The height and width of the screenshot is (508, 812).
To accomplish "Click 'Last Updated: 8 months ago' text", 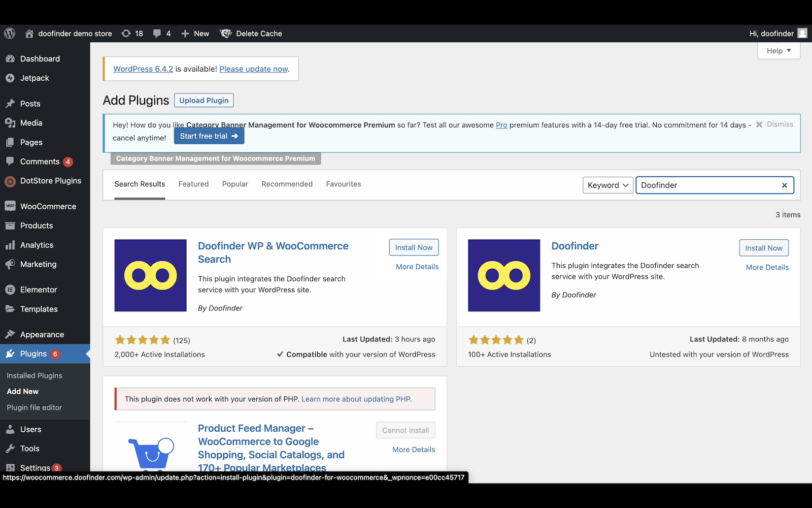I will click(x=739, y=339).
